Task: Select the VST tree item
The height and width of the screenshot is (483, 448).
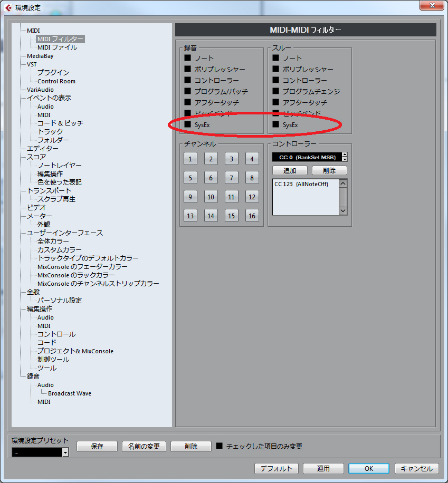Action: [32, 64]
